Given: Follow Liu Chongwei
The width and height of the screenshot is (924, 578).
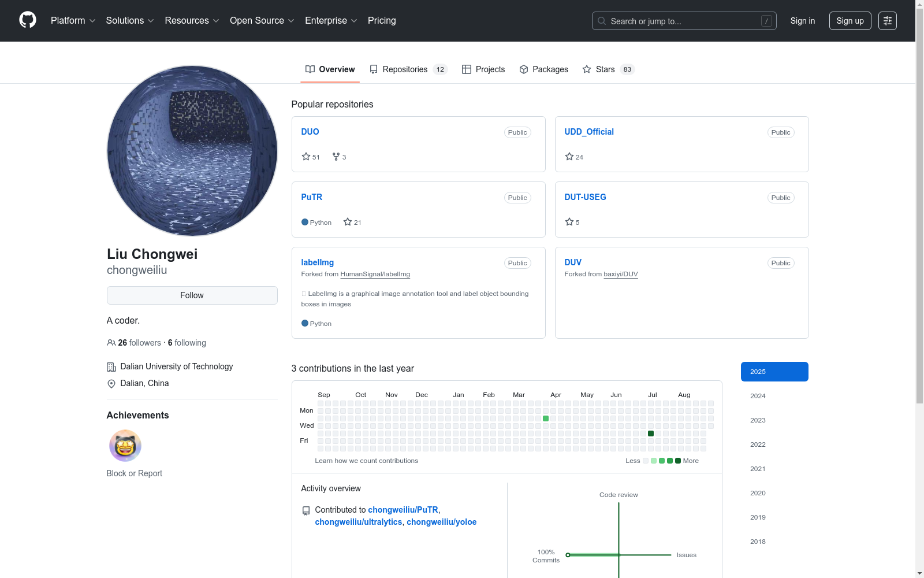Looking at the screenshot, I should [192, 295].
